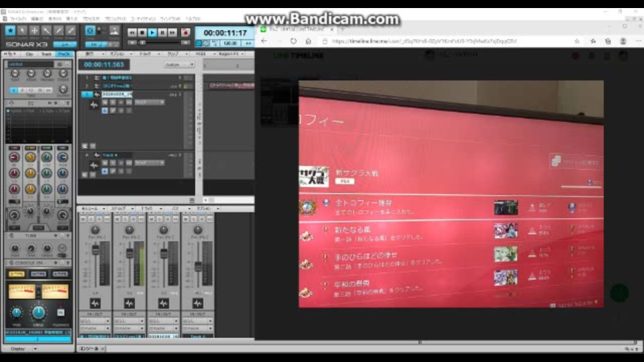This screenshot has width=644, height=362.
Task: Arm the Record button in transport
Action: 186,32
